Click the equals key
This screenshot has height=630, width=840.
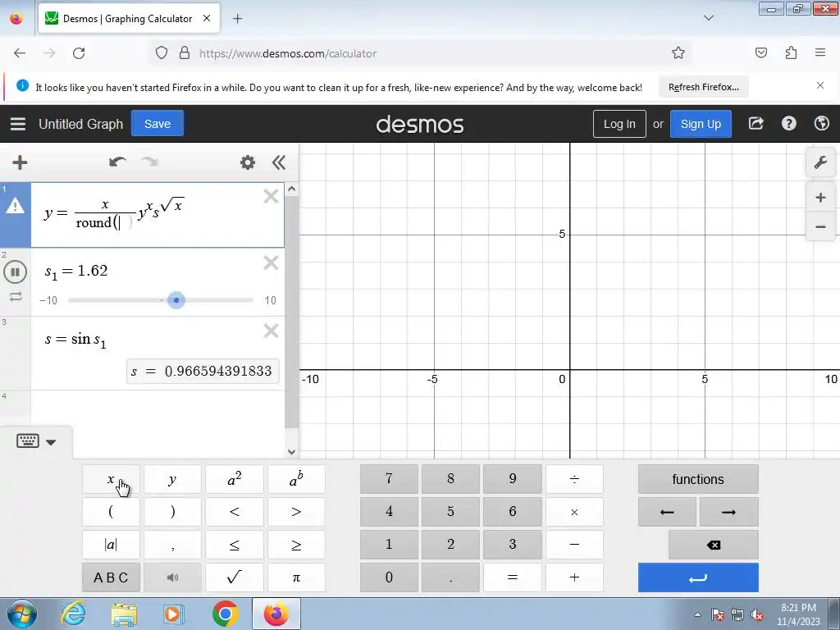(x=513, y=577)
